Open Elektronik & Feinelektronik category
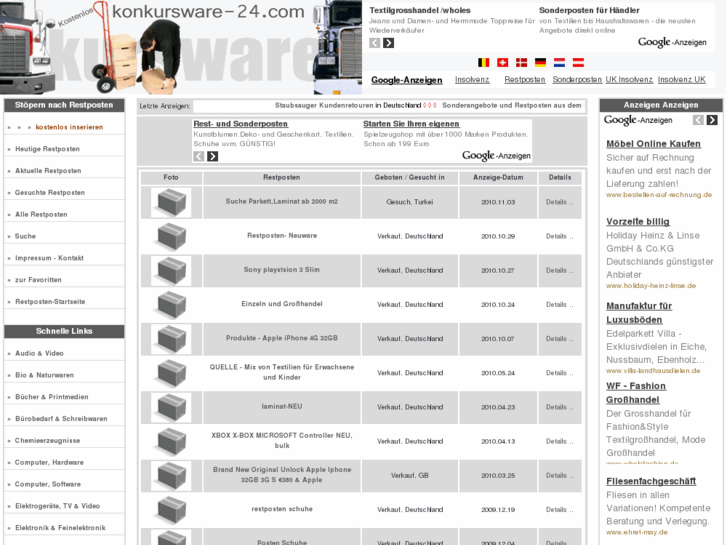This screenshot has width=727, height=545. click(60, 528)
